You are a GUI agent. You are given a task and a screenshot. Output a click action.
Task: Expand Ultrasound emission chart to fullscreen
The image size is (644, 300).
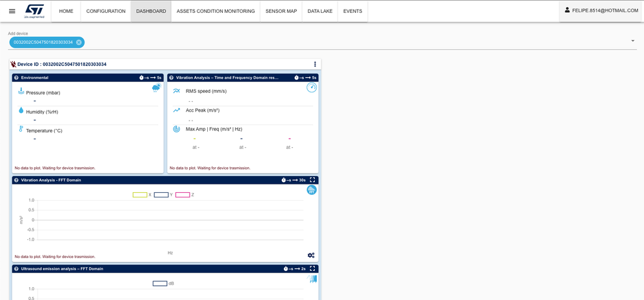pos(312,269)
